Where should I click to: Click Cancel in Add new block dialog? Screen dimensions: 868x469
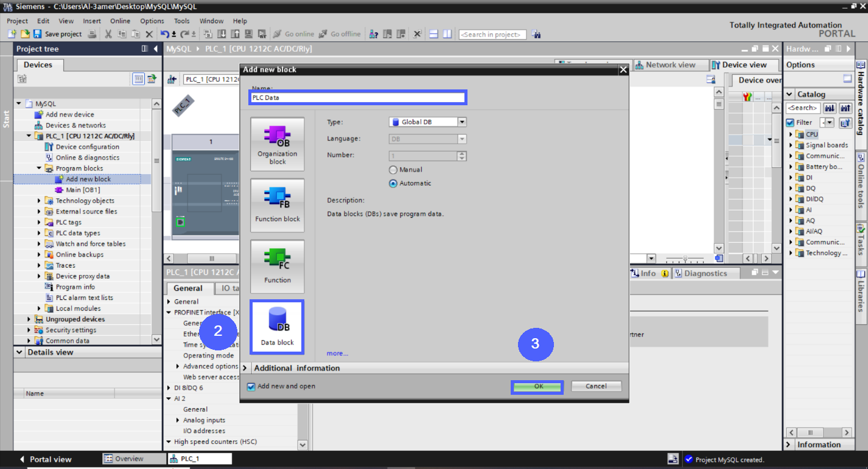click(596, 386)
